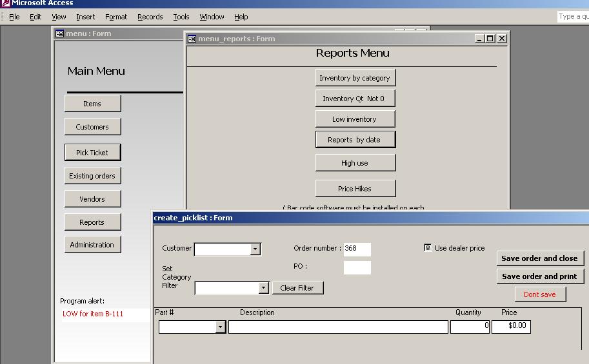Click the red Dont save button
The width and height of the screenshot is (589, 364).
coord(540,294)
